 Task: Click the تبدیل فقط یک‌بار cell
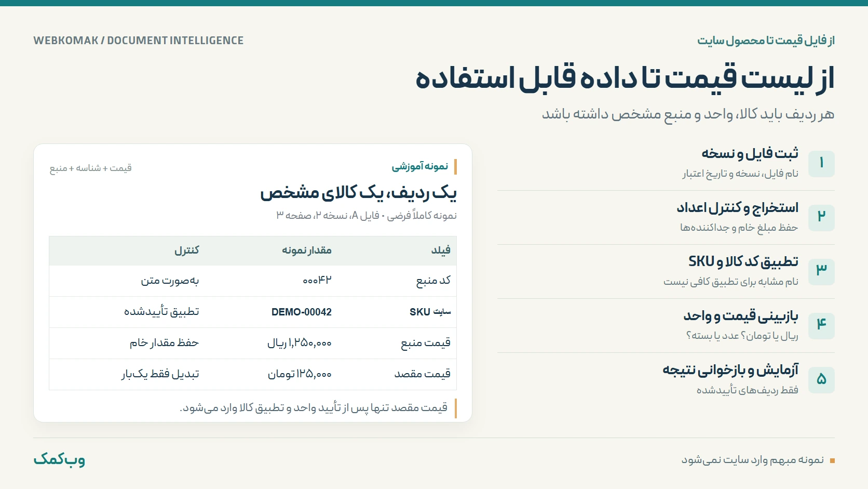pos(160,374)
